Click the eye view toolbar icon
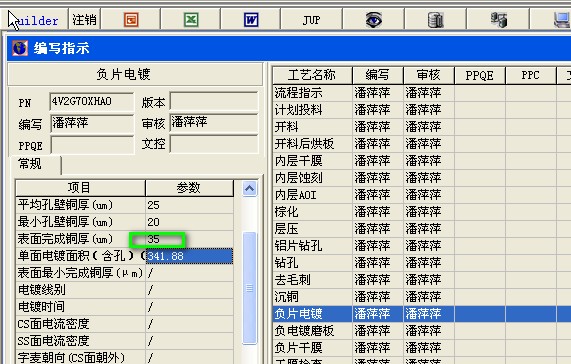The height and width of the screenshot is (364, 571). click(x=374, y=19)
